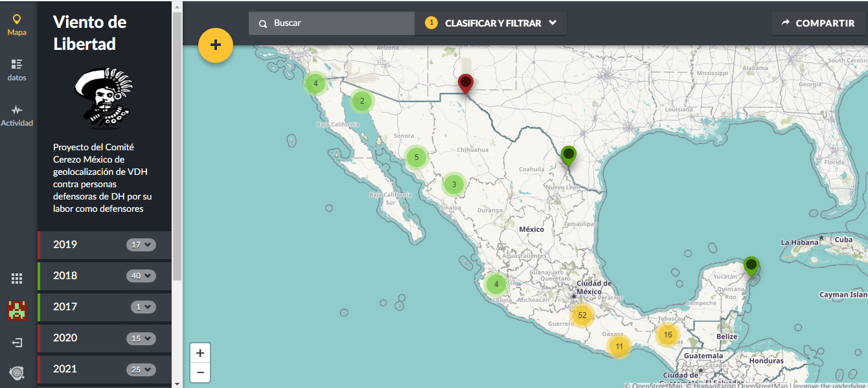Viewport: 868px width, 388px height.
Task: Open the Clasificar y Filtrar dropdown
Action: point(491,23)
